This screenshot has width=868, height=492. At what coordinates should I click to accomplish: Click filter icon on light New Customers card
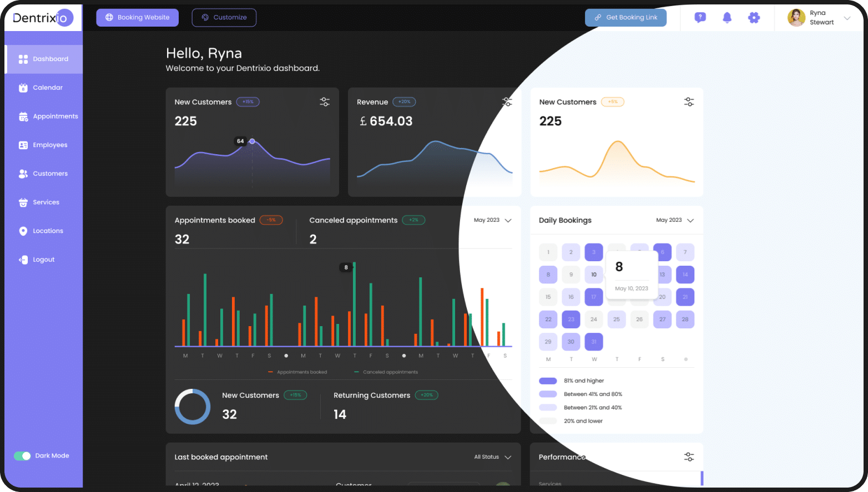[689, 102]
